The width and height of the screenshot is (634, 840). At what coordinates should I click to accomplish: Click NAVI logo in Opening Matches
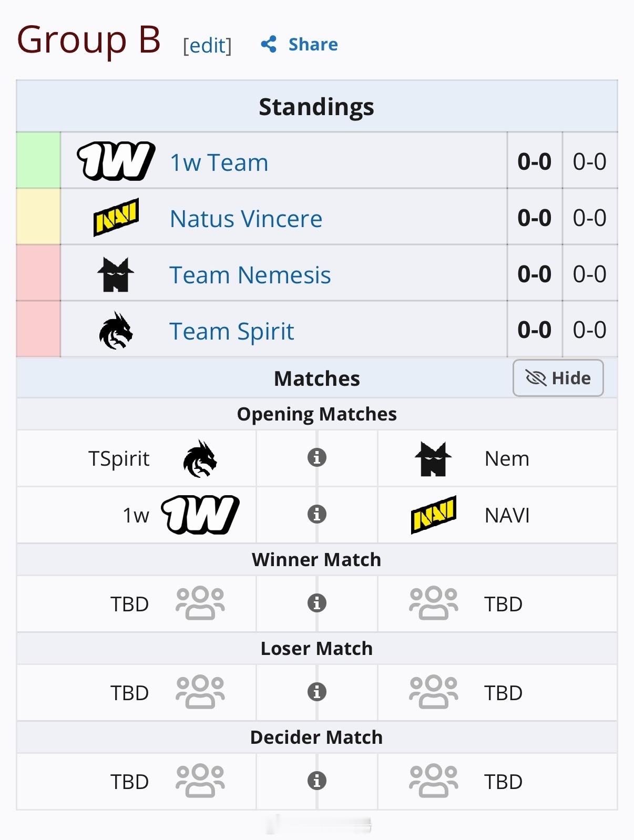click(x=434, y=515)
